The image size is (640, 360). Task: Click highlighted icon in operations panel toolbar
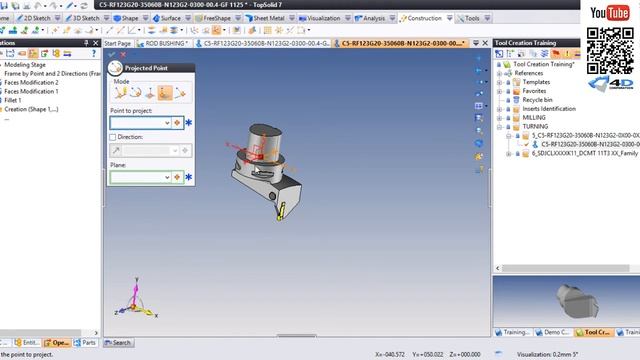point(33,53)
